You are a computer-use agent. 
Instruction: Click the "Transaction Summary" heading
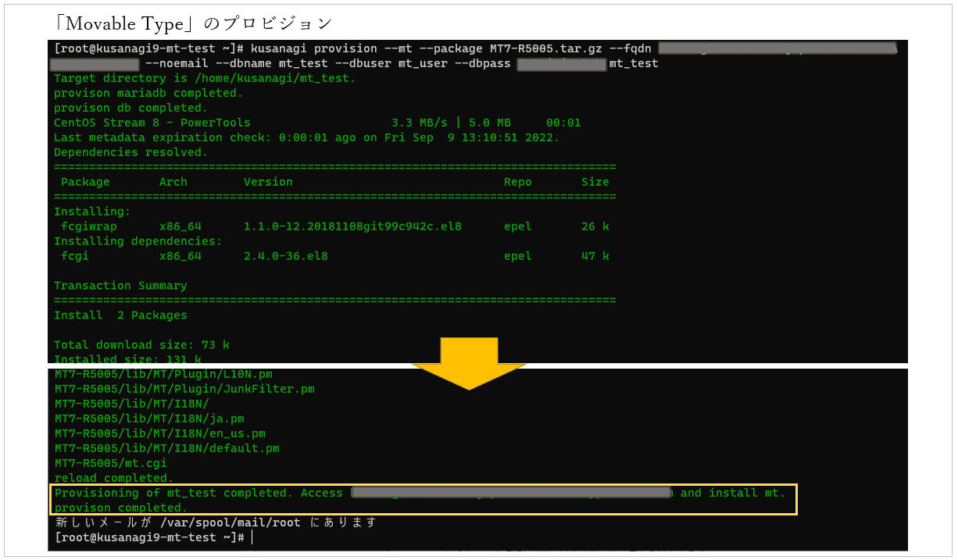click(120, 286)
